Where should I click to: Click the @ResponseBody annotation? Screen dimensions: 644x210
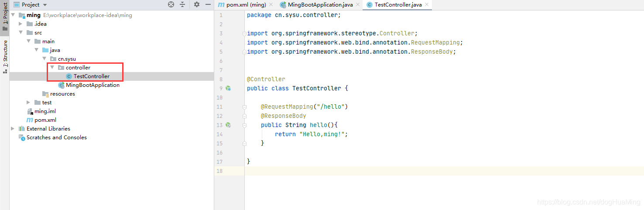pos(284,116)
